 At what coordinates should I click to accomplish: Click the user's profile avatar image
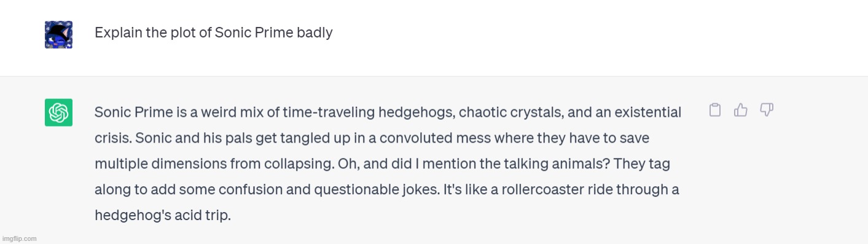click(58, 34)
